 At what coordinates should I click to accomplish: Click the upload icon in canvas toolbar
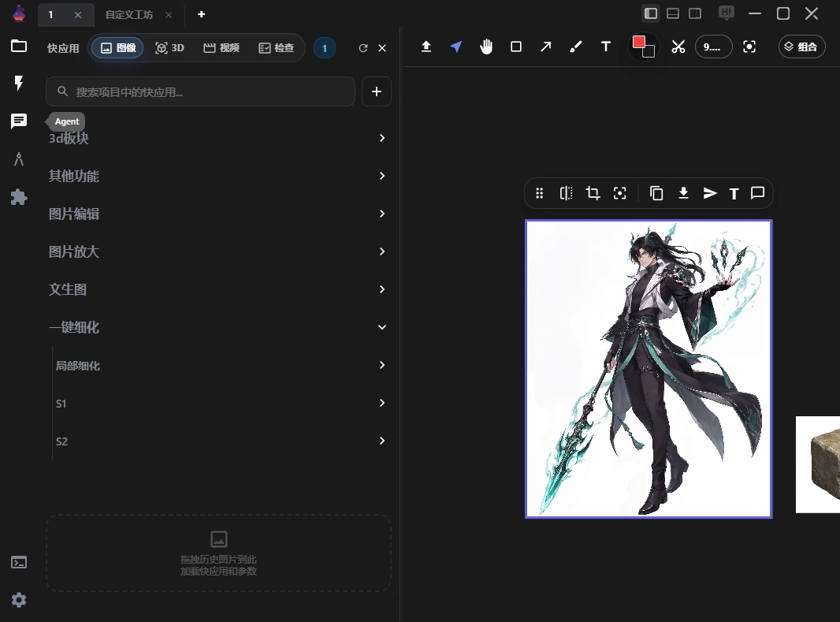coord(426,47)
